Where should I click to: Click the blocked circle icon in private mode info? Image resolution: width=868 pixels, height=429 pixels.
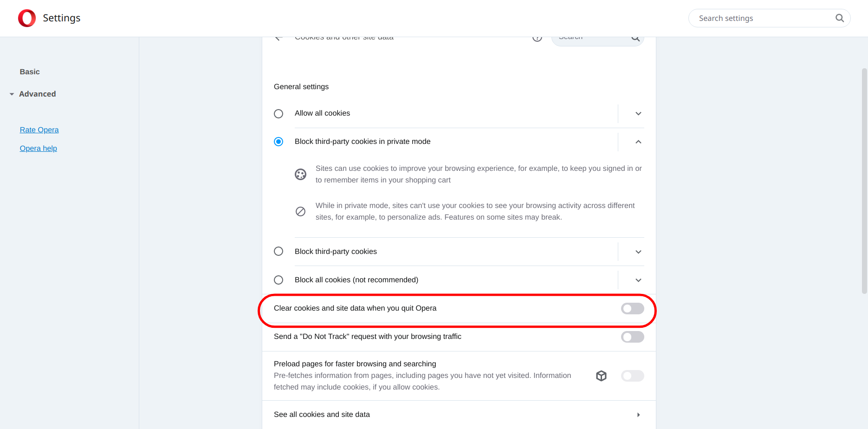click(x=301, y=212)
